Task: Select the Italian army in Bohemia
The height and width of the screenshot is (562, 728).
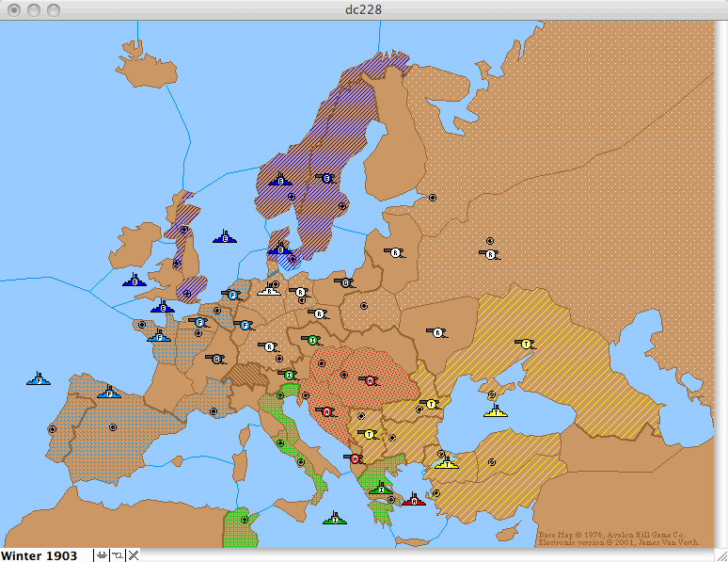Action: point(312,340)
